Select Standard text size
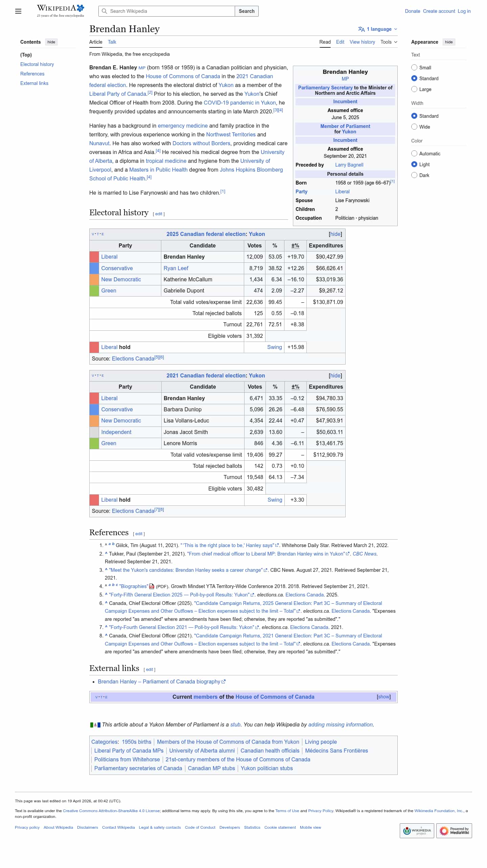 414,78
